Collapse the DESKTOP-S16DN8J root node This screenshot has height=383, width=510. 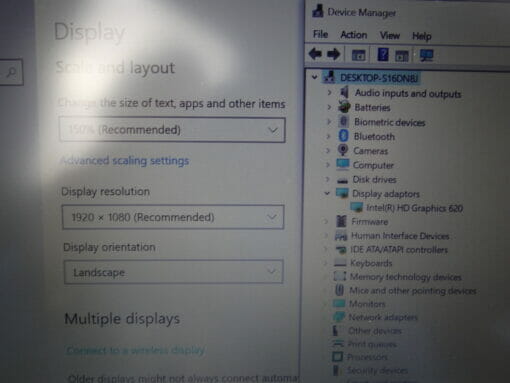pos(314,77)
